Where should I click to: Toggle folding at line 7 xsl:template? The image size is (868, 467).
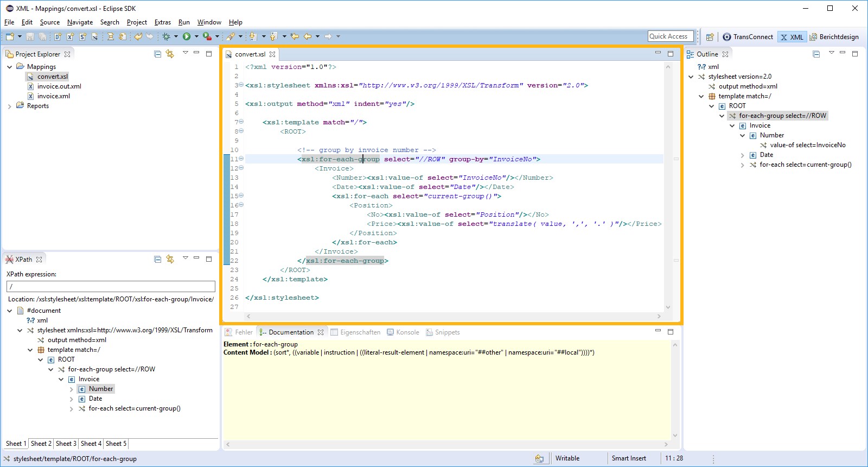pos(241,122)
